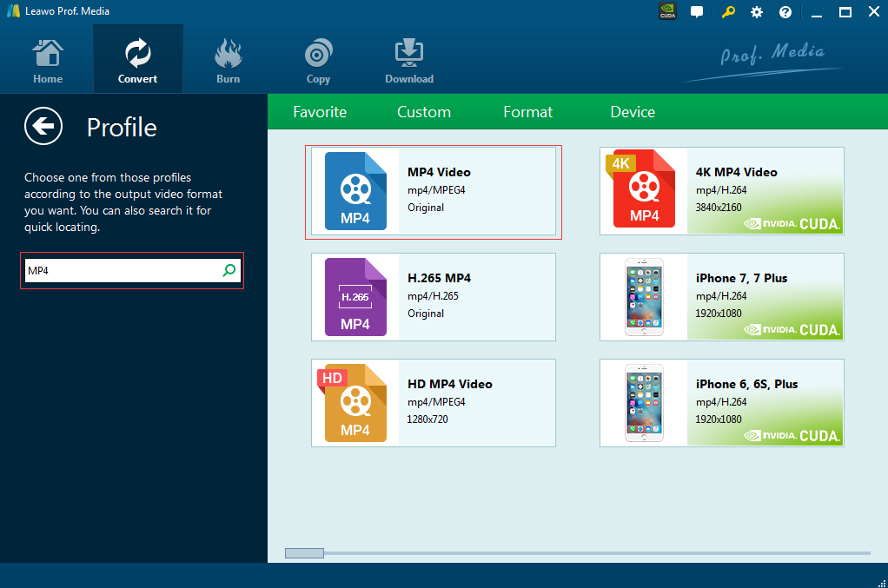Select the 4K MP4 Video profile

point(721,191)
